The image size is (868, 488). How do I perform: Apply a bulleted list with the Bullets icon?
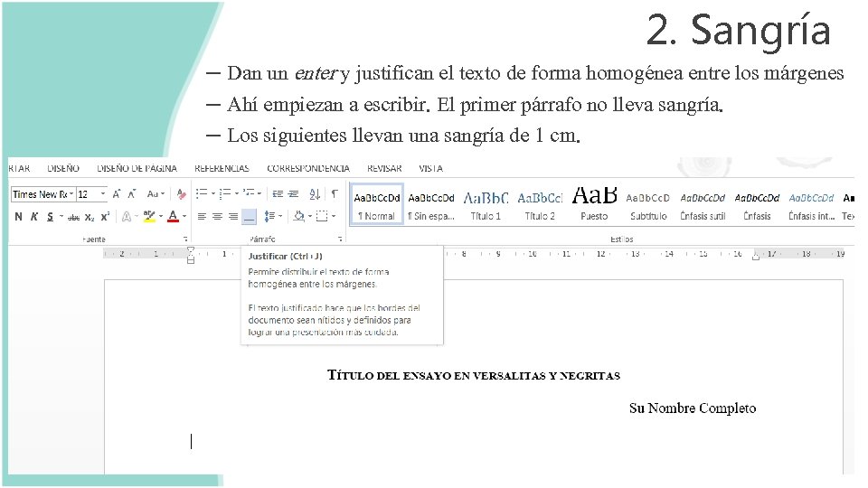pos(202,193)
